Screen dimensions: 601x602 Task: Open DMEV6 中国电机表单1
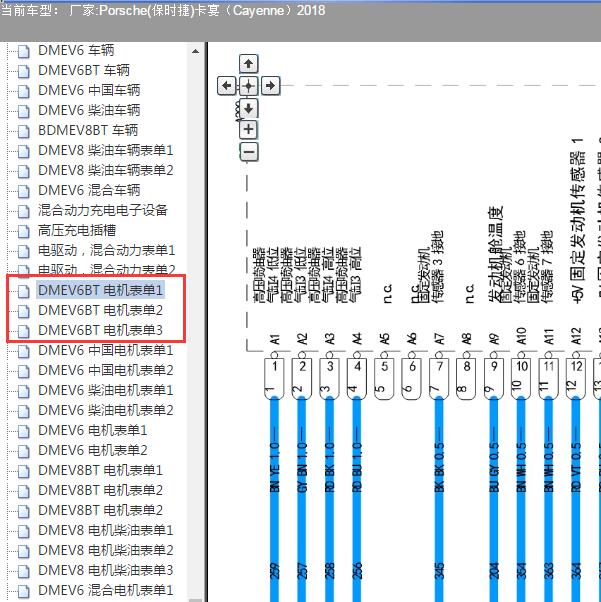[x=106, y=350]
